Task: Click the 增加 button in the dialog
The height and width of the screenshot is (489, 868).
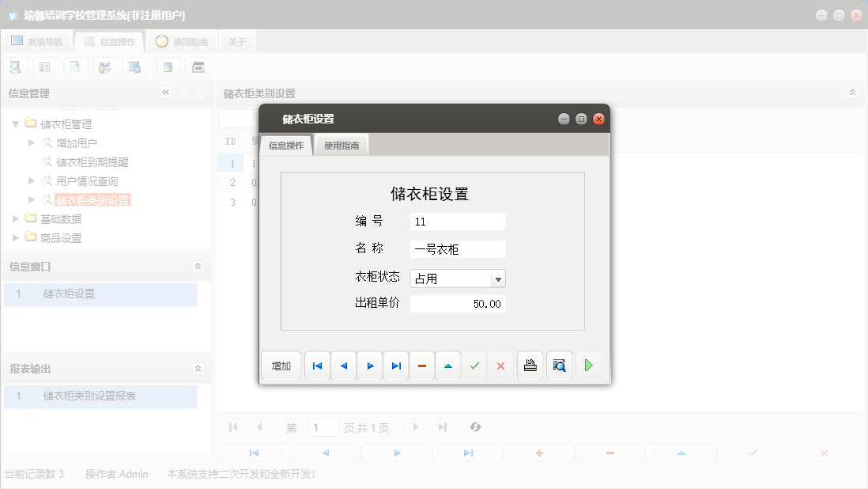Action: 281,365
